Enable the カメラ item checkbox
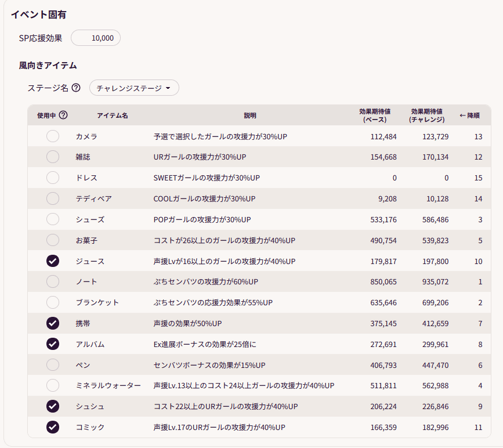 coord(53,136)
